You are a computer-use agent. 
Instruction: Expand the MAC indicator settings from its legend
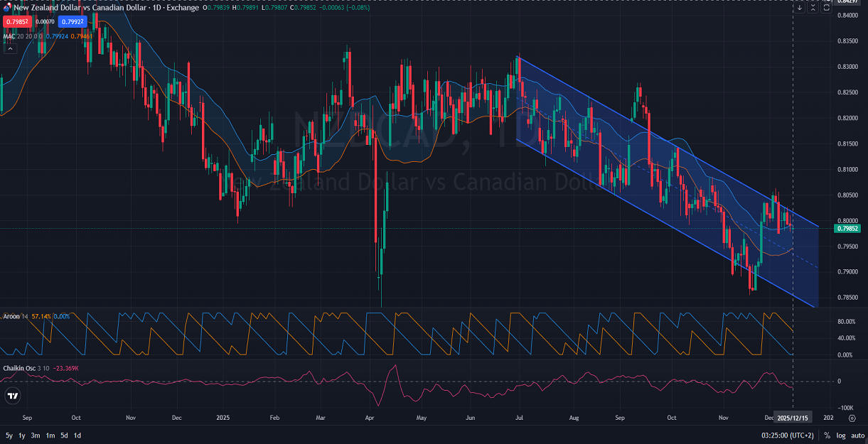click(x=11, y=34)
